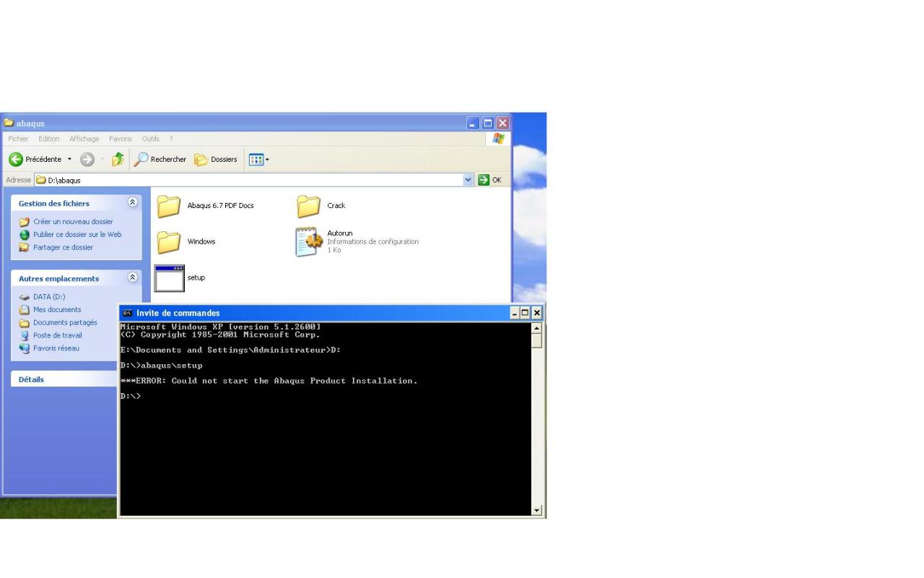Open the Affichage menu
924x578 pixels.
84,139
